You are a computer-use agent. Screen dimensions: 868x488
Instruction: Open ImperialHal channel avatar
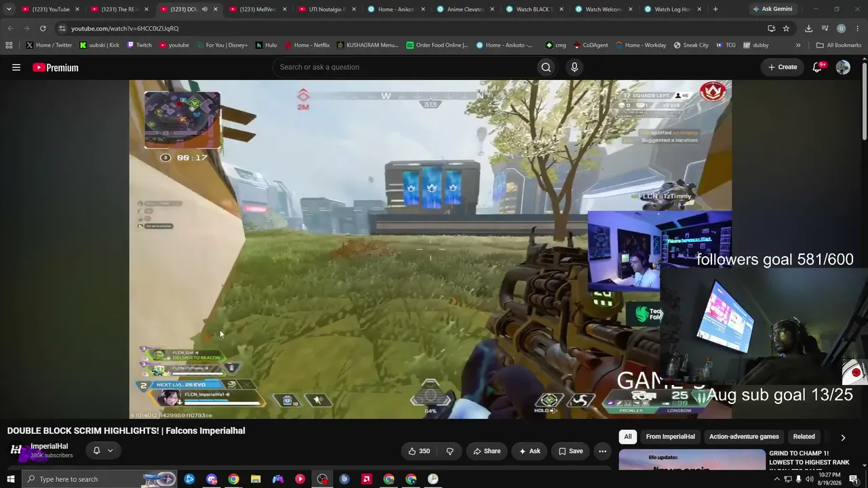(16, 450)
